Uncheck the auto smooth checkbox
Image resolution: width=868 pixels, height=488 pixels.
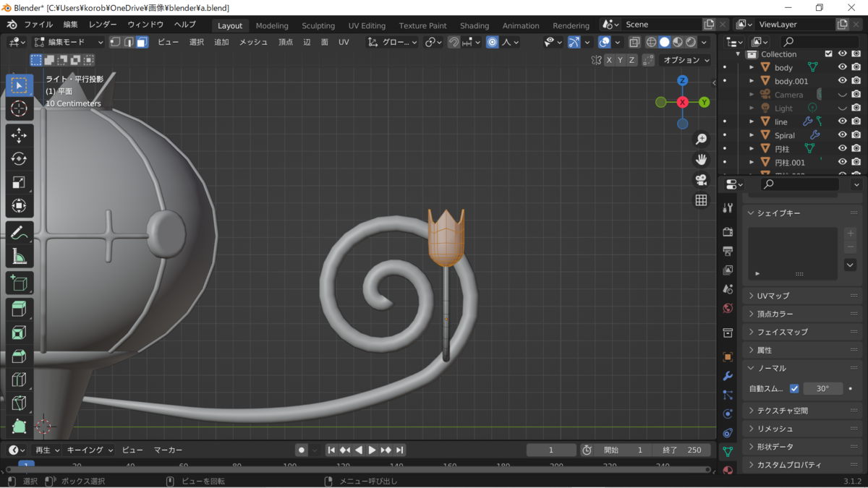[x=794, y=388]
